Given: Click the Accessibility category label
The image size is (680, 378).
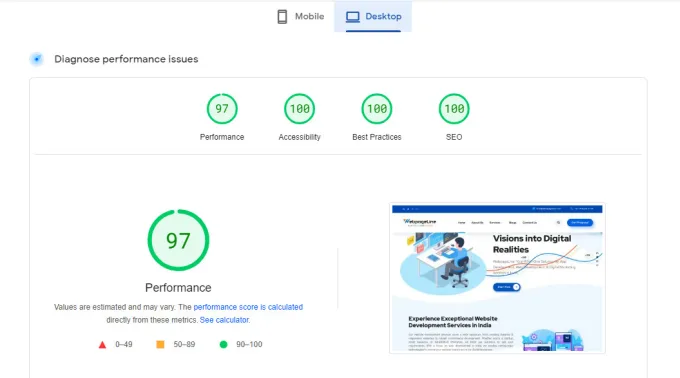Looking at the screenshot, I should [299, 137].
